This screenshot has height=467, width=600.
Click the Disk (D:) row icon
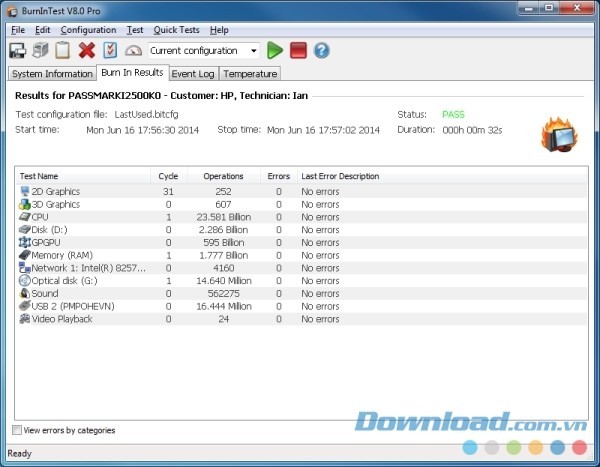pos(25,230)
